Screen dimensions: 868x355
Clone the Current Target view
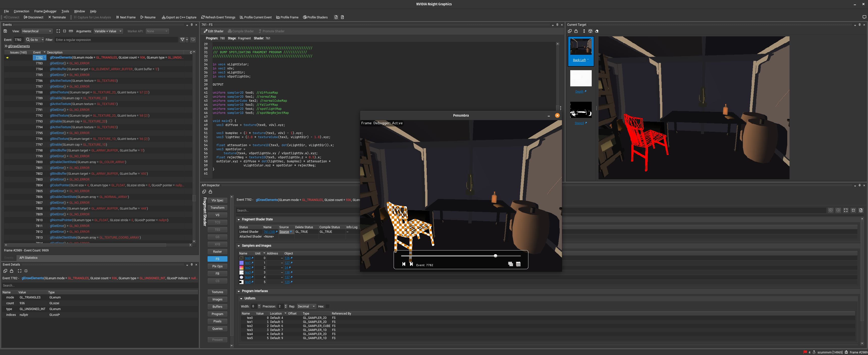569,31
